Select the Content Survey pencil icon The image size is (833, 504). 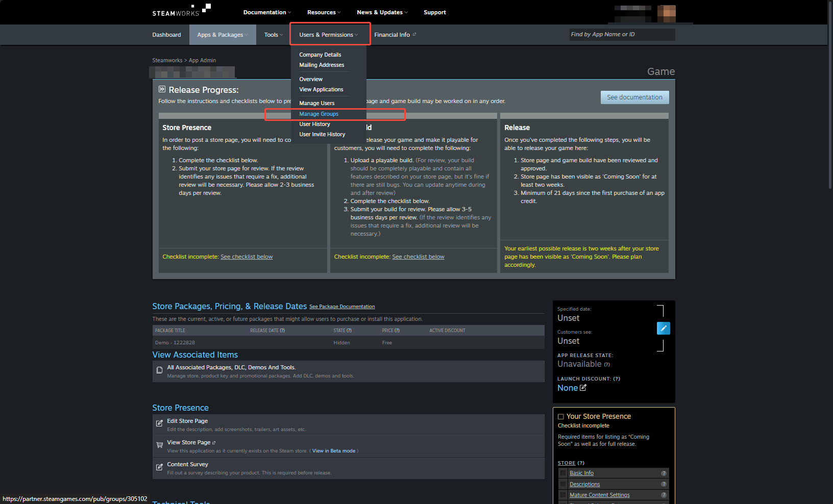(x=160, y=467)
